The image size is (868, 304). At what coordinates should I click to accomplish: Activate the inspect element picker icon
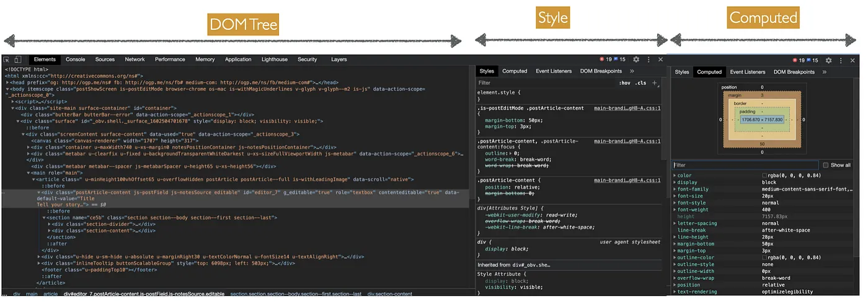[x=6, y=60]
